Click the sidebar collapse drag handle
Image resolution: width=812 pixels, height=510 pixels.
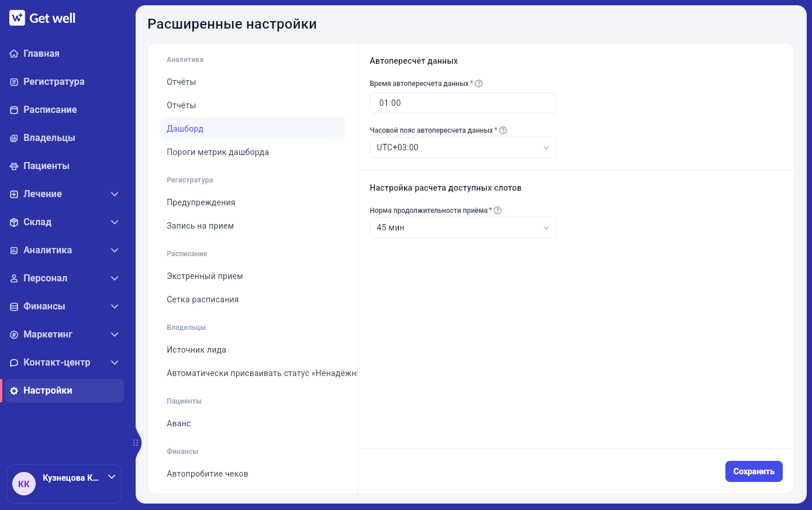tap(136, 443)
